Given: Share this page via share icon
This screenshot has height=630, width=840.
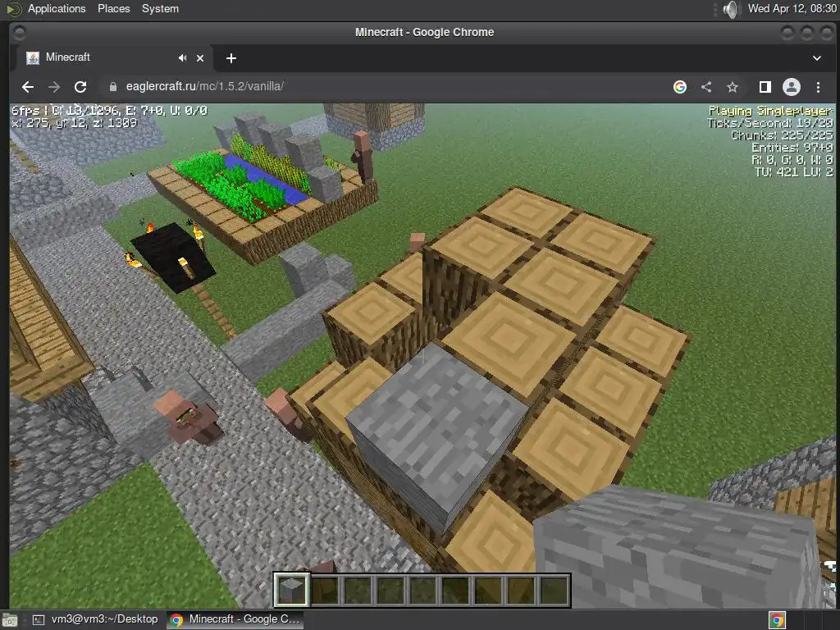Looking at the screenshot, I should [706, 87].
